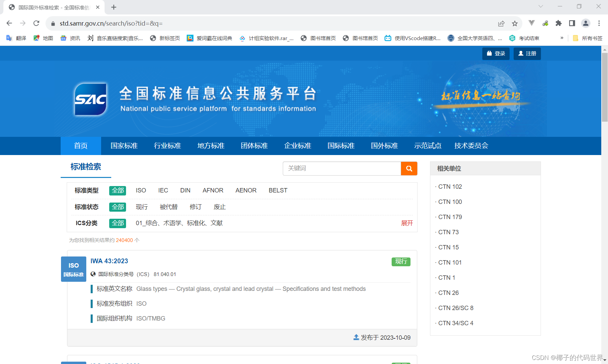The height and width of the screenshot is (364, 608).
Task: Select 全部 for 标准状态 filter
Action: coord(118,207)
